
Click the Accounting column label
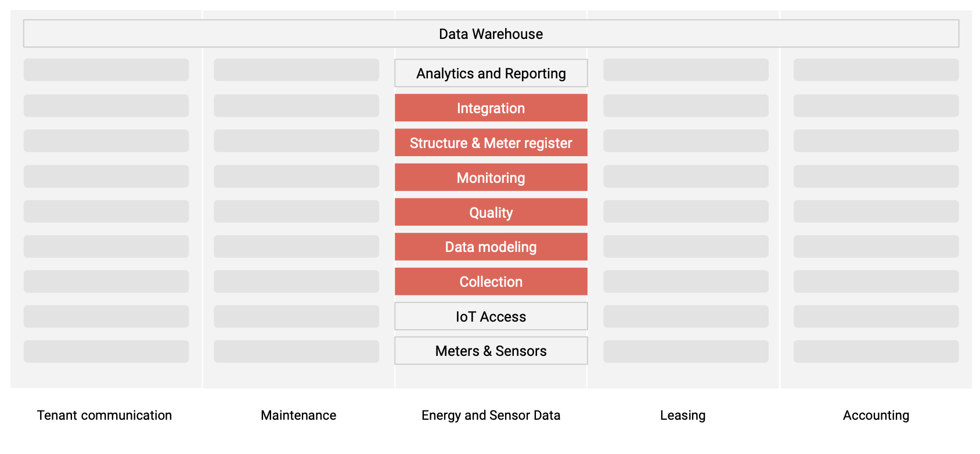point(876,415)
